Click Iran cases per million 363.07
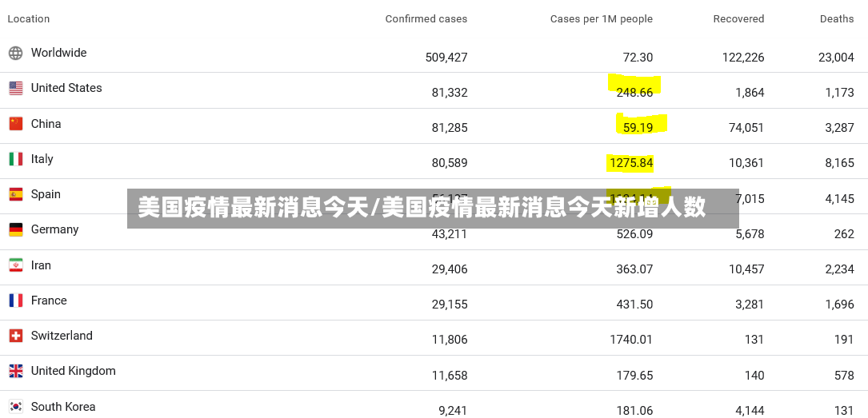 pos(634,269)
